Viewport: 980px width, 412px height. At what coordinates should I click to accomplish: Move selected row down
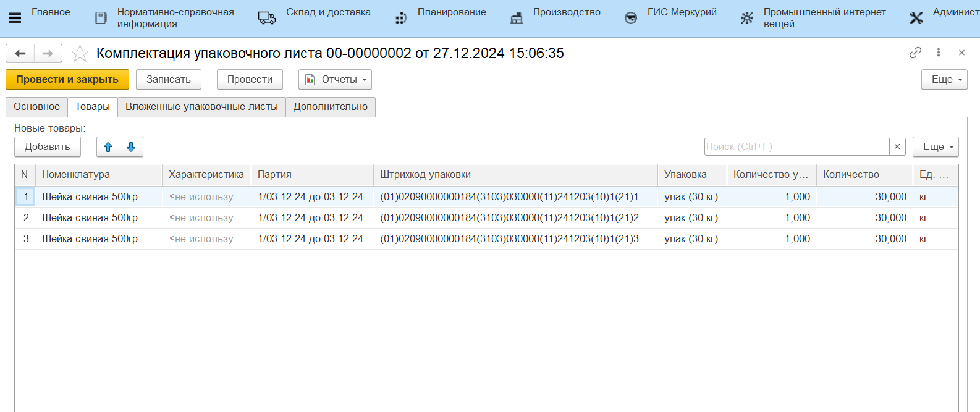point(131,147)
